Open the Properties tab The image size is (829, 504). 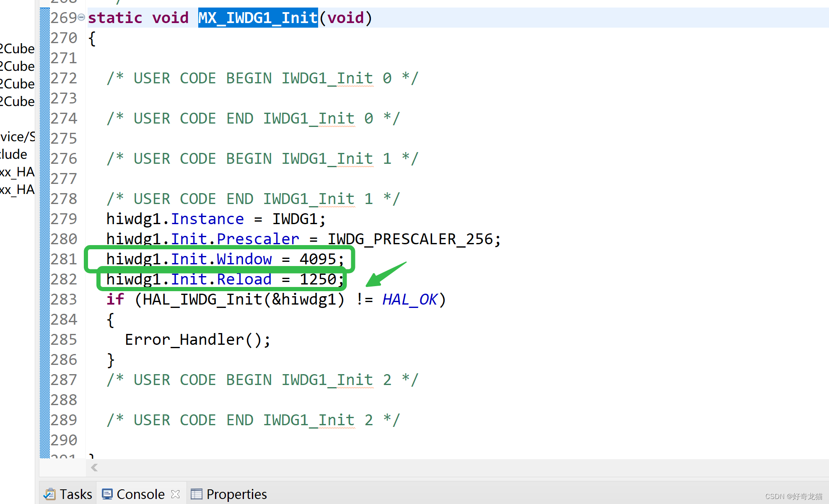(x=236, y=494)
